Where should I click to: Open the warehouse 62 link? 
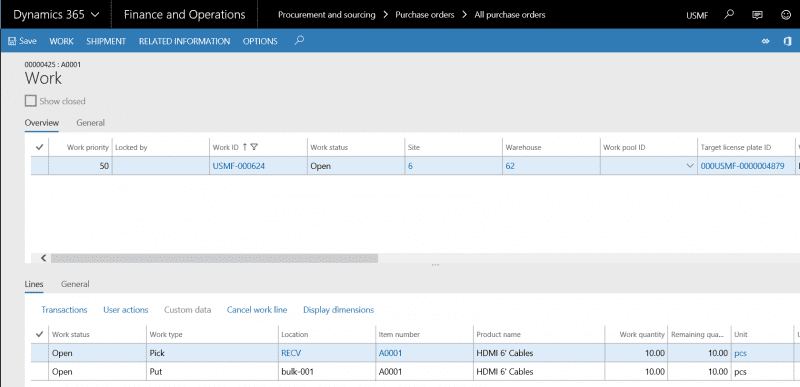pyautogui.click(x=510, y=166)
